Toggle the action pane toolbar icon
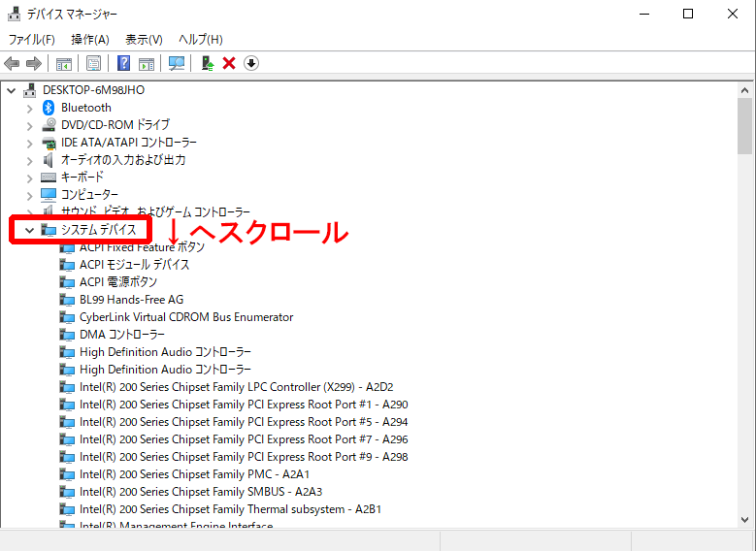The height and width of the screenshot is (551, 756). pyautogui.click(x=147, y=63)
